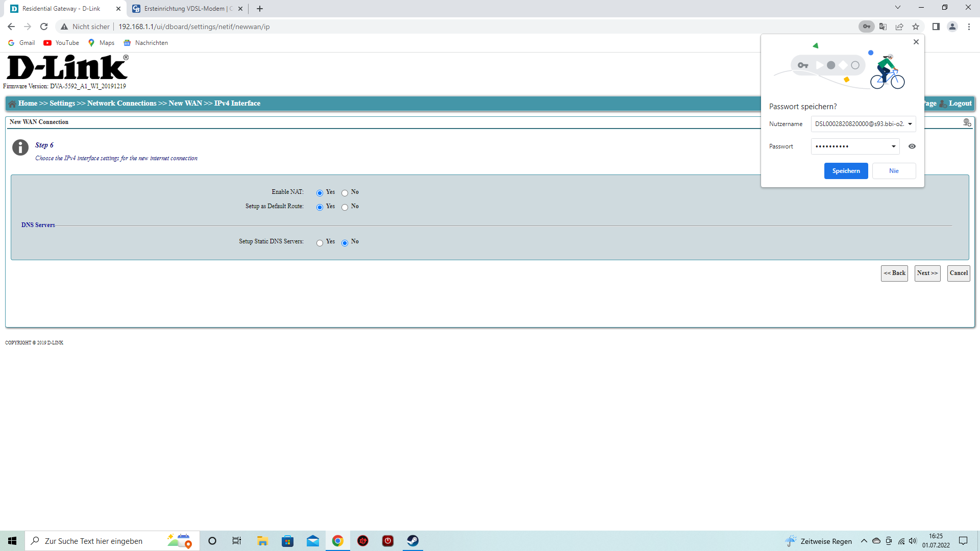Open Network Connections in breadcrumb
980x551 pixels.
pyautogui.click(x=121, y=103)
